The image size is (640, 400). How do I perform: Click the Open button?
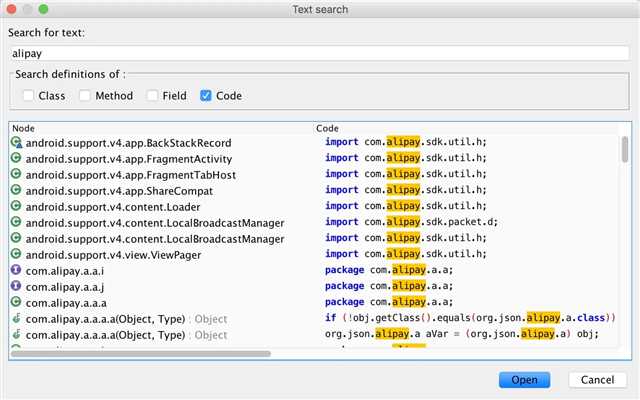(524, 380)
